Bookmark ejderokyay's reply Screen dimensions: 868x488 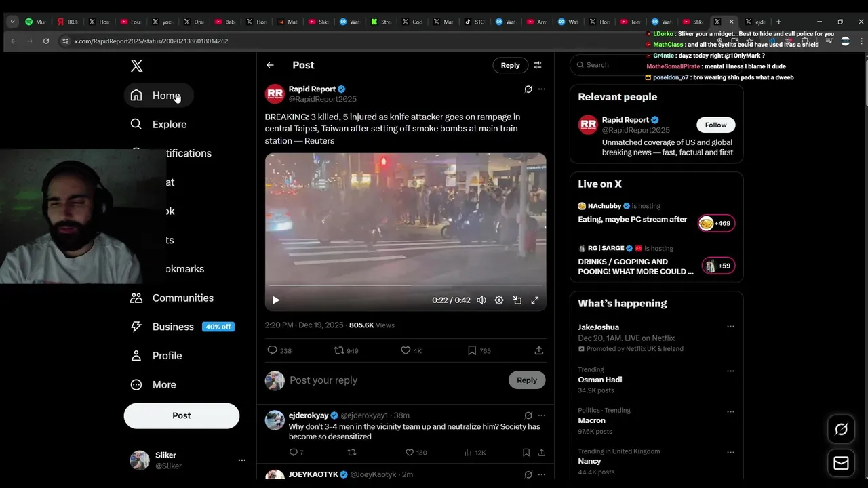click(x=526, y=453)
